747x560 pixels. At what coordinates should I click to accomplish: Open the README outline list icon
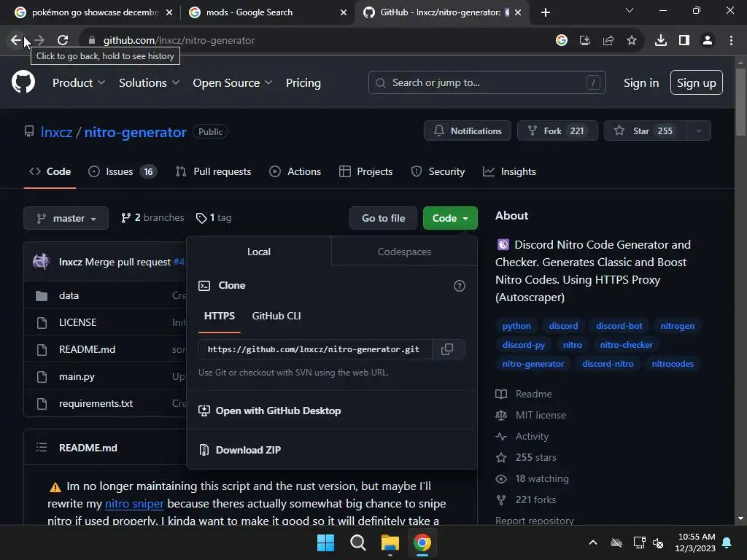pyautogui.click(x=42, y=447)
